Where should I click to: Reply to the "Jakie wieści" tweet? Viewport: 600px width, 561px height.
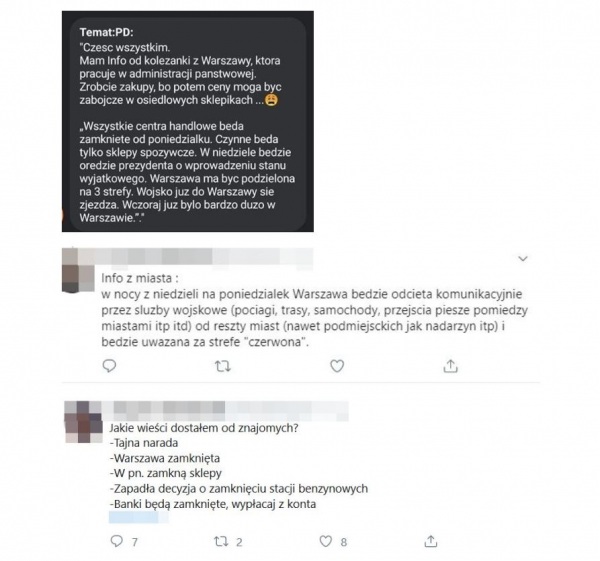[x=116, y=541]
